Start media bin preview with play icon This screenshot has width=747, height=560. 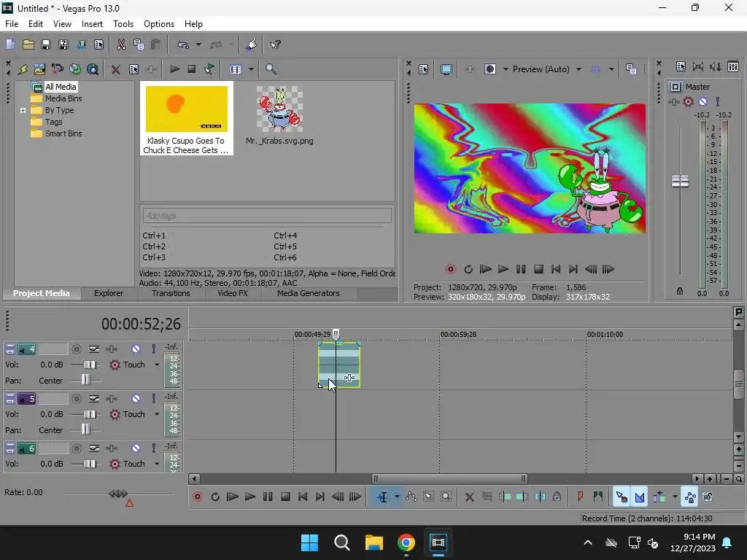tap(174, 69)
